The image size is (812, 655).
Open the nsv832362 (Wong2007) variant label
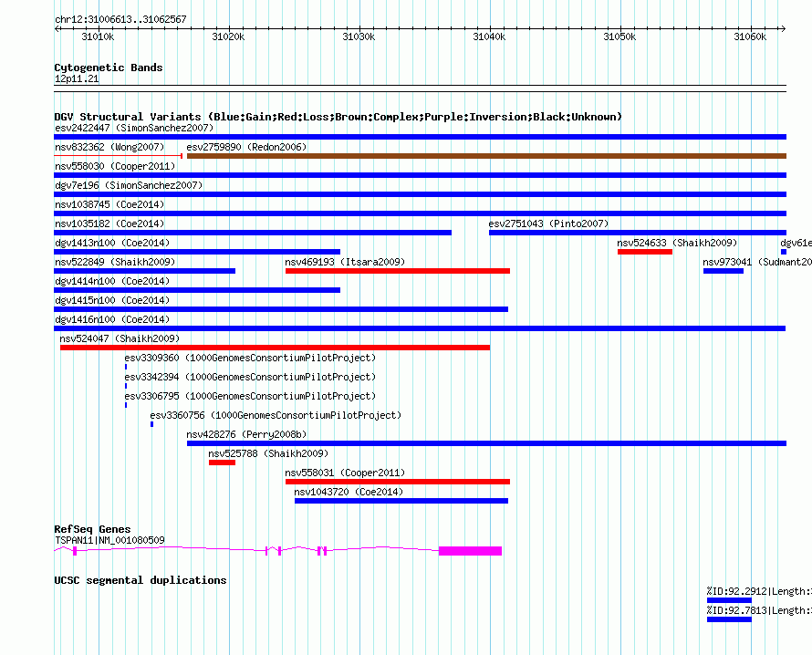point(109,147)
